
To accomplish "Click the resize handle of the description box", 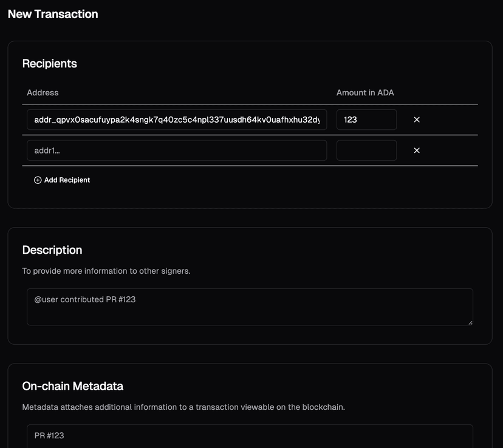I will click(470, 323).
